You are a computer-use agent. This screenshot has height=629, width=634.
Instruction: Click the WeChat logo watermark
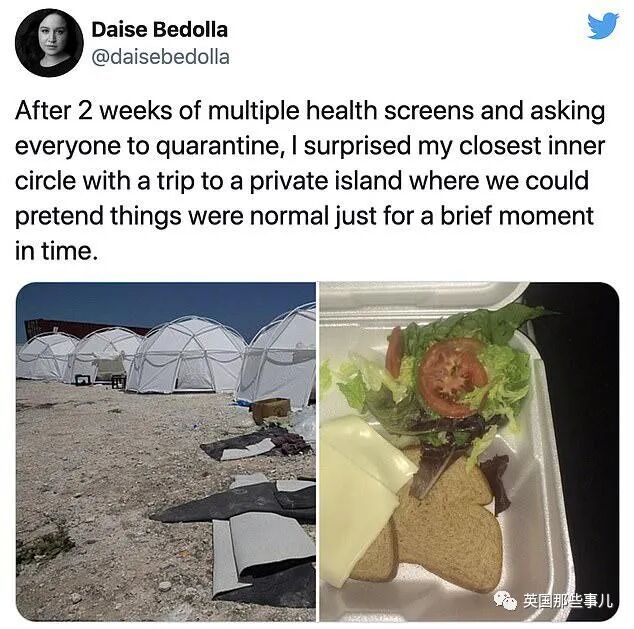(x=505, y=600)
